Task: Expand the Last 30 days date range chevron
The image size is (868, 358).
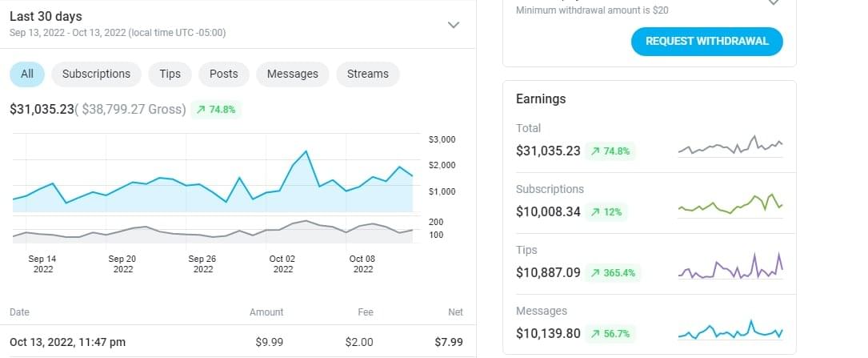Action: pos(454,25)
